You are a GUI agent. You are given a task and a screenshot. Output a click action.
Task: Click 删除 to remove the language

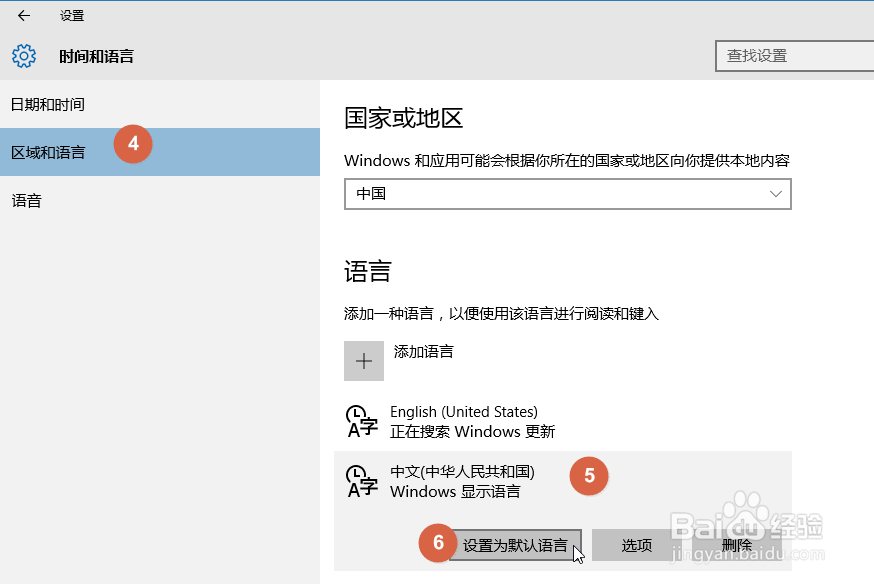tap(737, 545)
